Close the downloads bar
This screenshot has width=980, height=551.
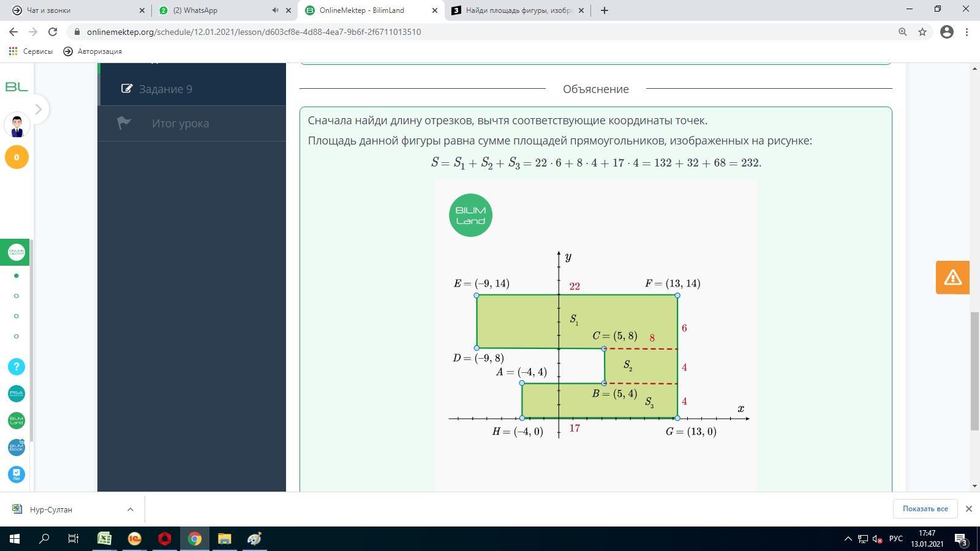point(969,509)
